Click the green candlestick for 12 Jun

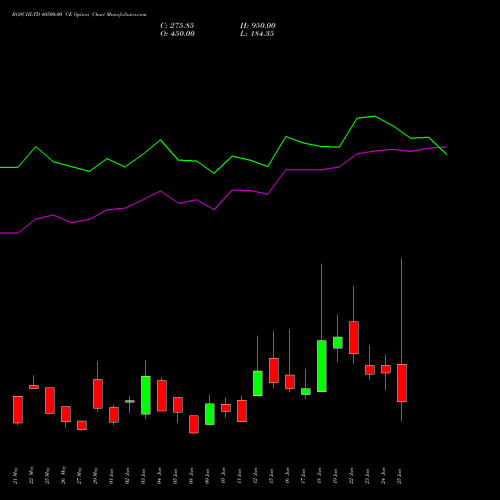click(258, 383)
